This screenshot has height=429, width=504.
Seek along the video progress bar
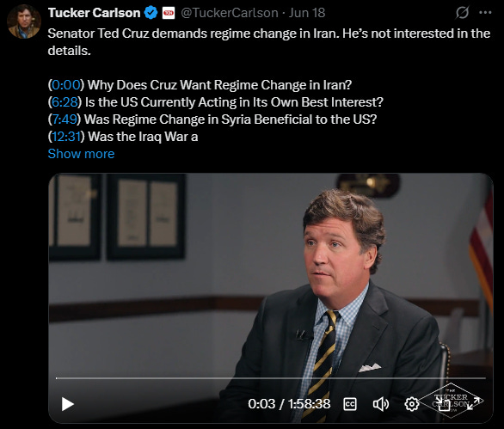[x=271, y=378]
